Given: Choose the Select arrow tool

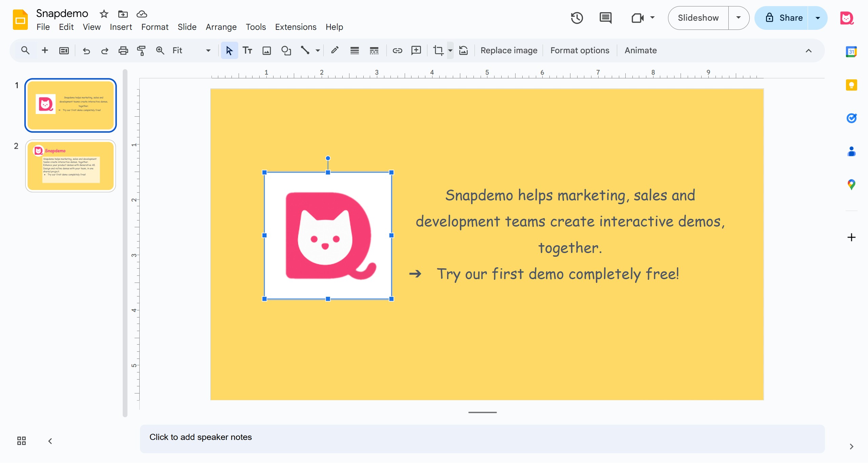Looking at the screenshot, I should 229,51.
